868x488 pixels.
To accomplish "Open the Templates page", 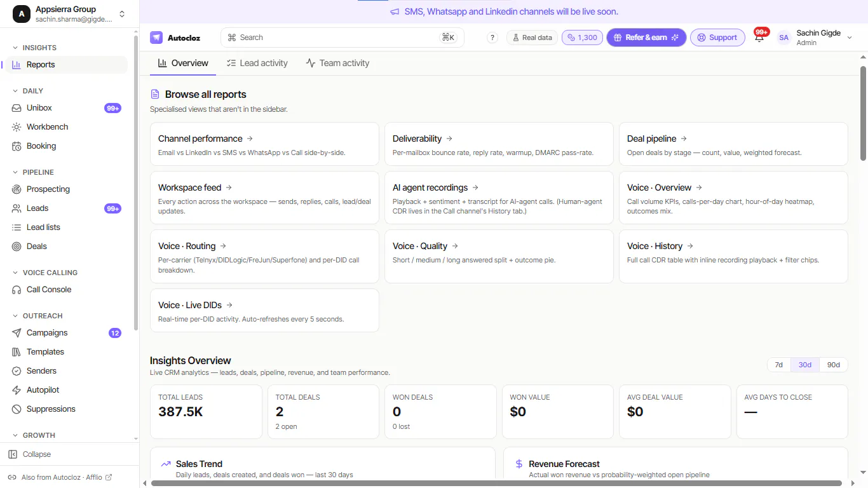I will pos(67,352).
